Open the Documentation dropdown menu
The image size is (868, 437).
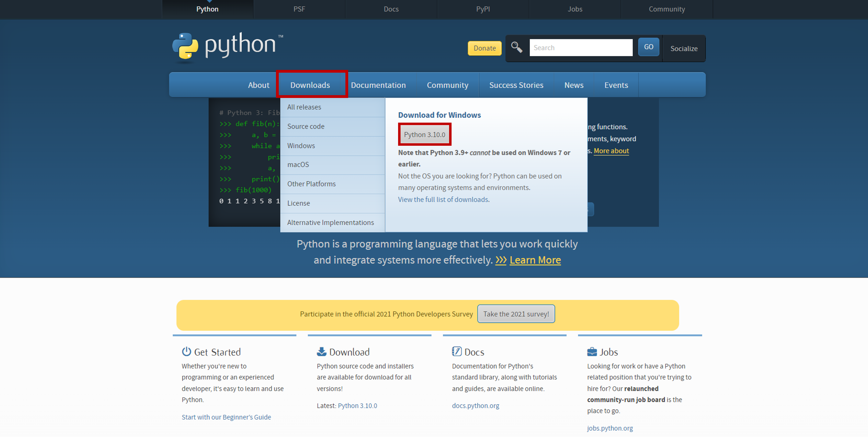[x=378, y=85]
